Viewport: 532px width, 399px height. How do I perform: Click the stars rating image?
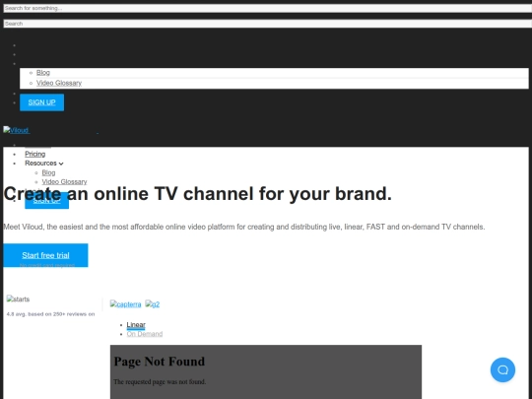(x=18, y=299)
